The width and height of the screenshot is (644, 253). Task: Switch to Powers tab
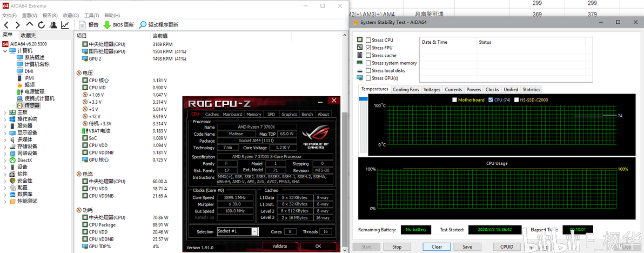(474, 90)
